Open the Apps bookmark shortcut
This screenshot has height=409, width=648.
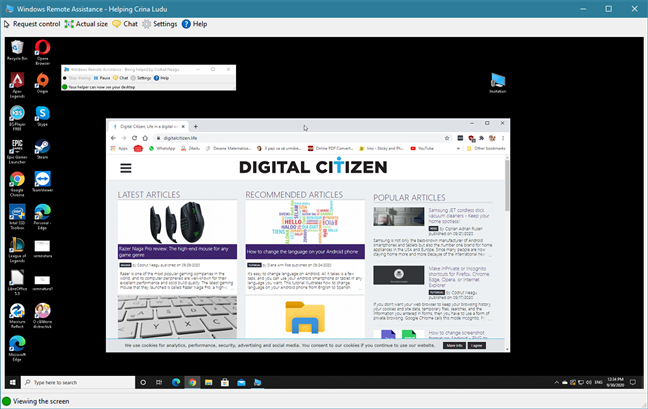click(119, 148)
